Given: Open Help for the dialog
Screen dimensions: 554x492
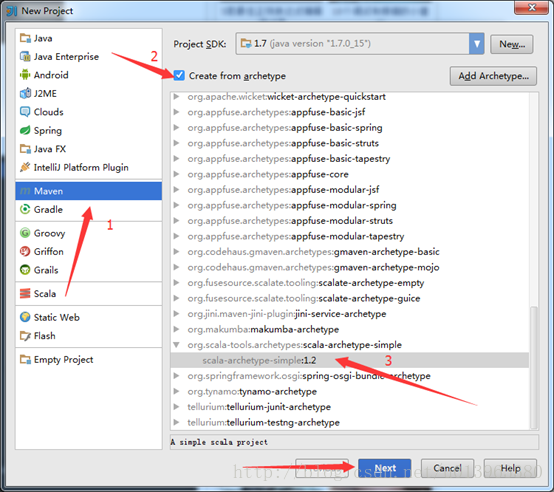Looking at the screenshot, I should (x=510, y=468).
